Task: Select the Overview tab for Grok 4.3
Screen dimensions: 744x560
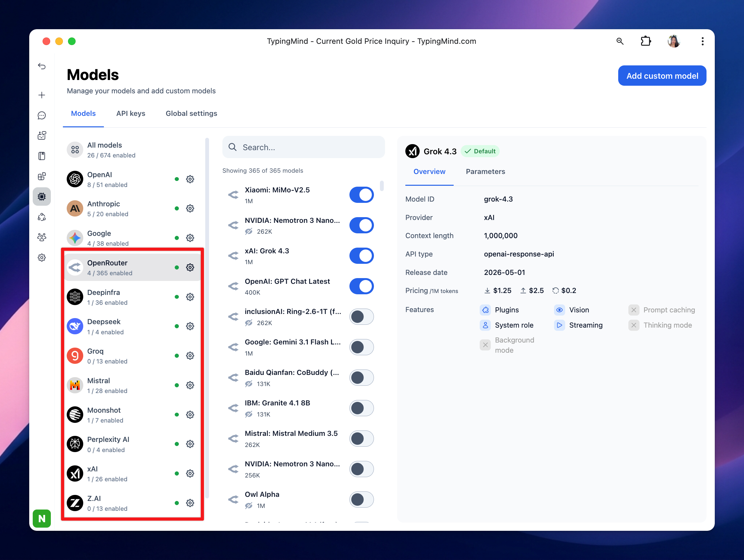Action: (x=429, y=172)
